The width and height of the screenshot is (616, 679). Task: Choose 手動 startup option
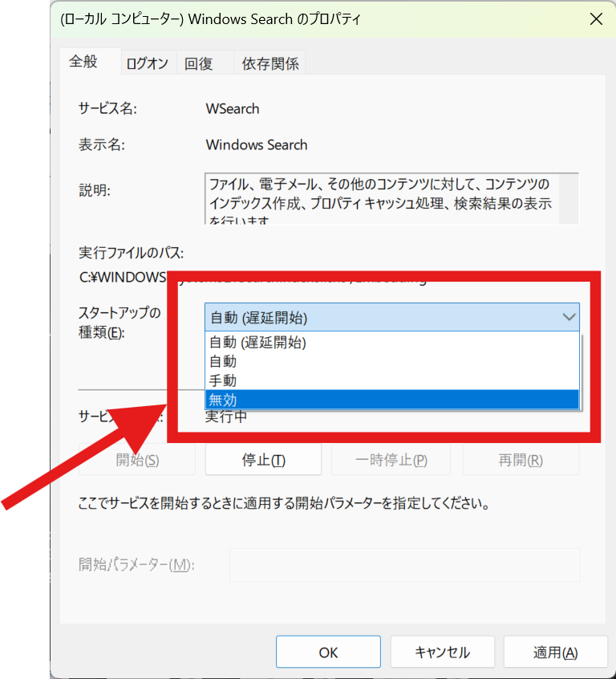[391, 380]
